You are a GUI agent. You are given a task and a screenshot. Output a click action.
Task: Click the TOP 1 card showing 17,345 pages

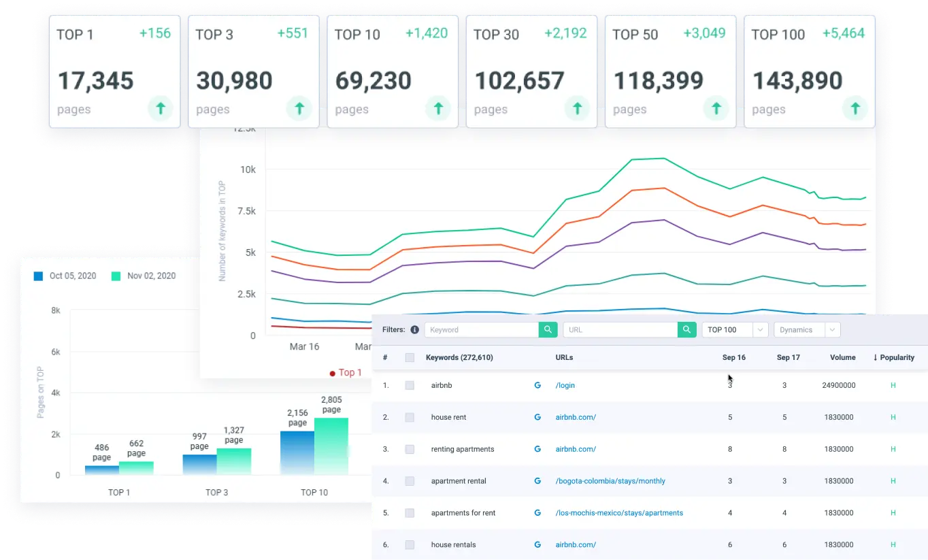pos(115,71)
